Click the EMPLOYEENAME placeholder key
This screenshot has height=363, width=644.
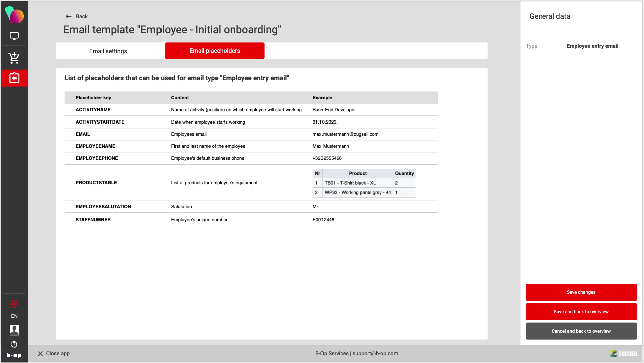(x=95, y=146)
